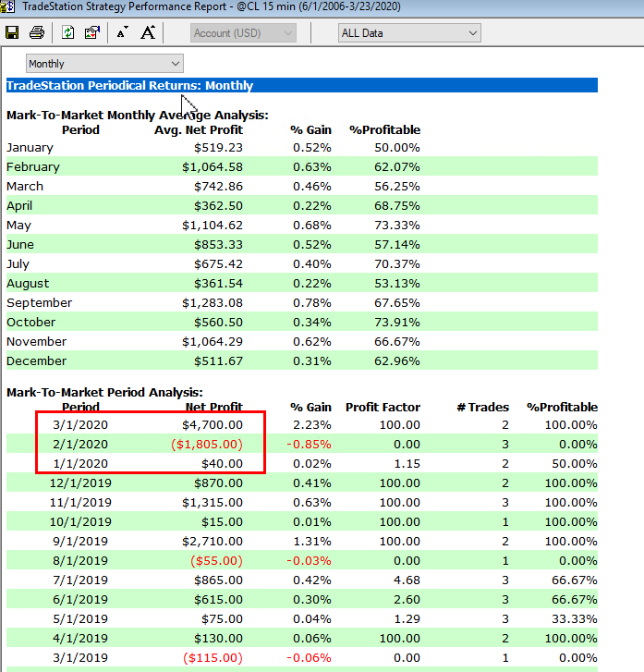Print the performance report
This screenshot has width=644, height=672.
point(37,33)
